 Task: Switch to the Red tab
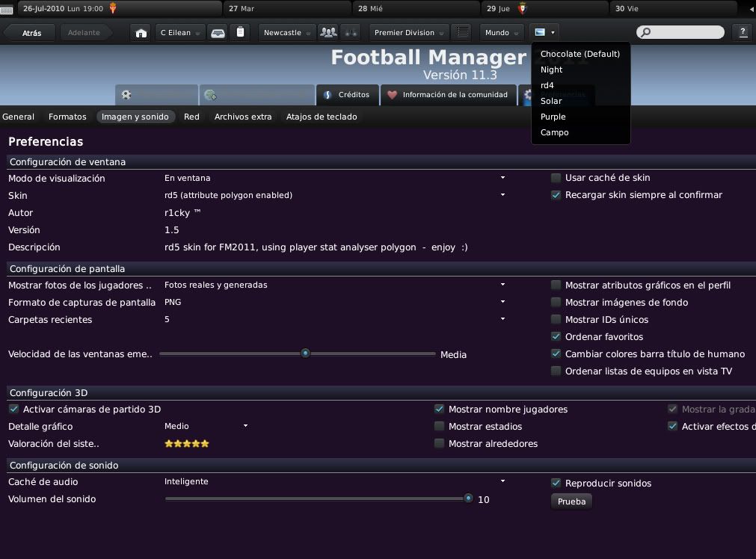[x=191, y=117]
